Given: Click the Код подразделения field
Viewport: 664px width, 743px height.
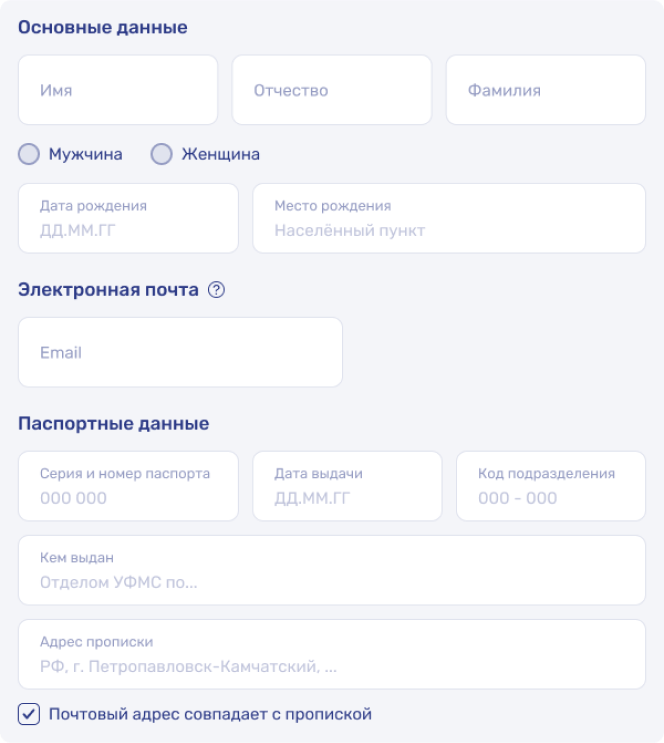Looking at the screenshot, I should pyautogui.click(x=551, y=486).
